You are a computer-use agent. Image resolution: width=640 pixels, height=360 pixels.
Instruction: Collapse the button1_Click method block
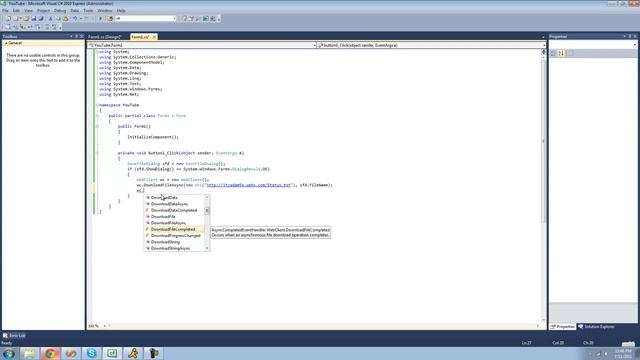pos(97,153)
